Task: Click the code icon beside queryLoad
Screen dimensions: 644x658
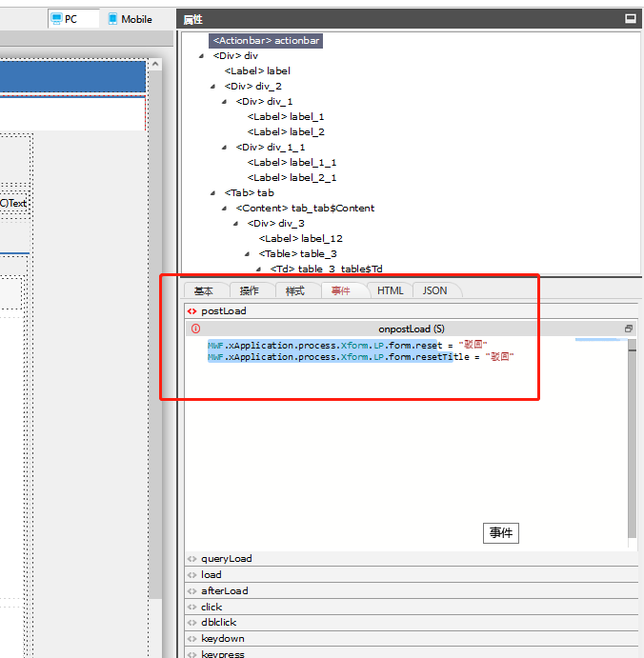Action: tap(192, 559)
